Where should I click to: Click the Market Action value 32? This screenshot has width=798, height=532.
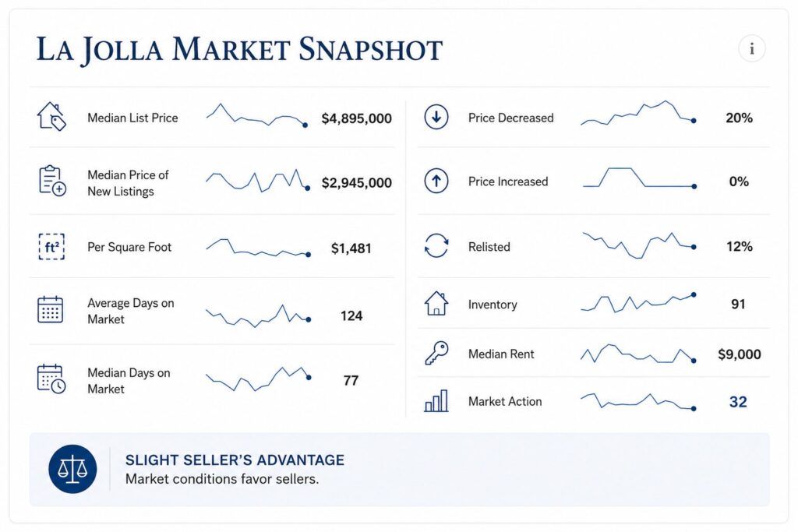(x=738, y=402)
